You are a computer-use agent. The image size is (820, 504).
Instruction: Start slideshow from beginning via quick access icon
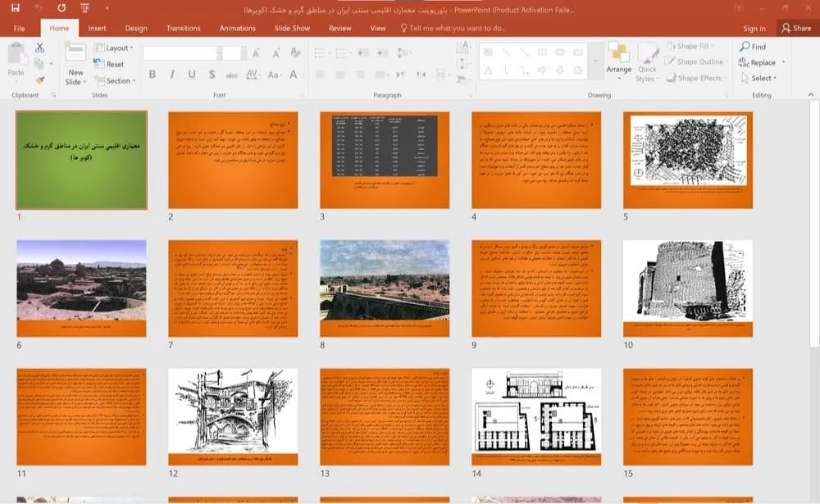click(x=84, y=8)
